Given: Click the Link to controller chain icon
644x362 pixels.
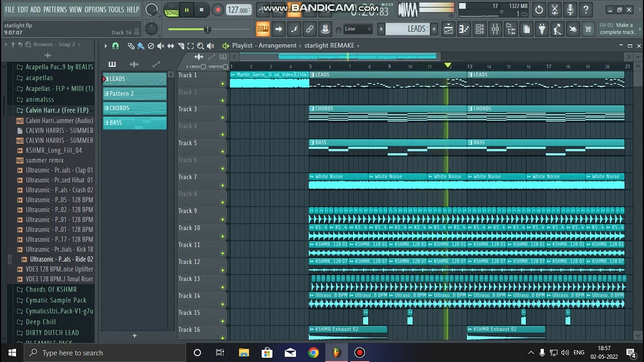Looking at the screenshot, I should tap(309, 29).
